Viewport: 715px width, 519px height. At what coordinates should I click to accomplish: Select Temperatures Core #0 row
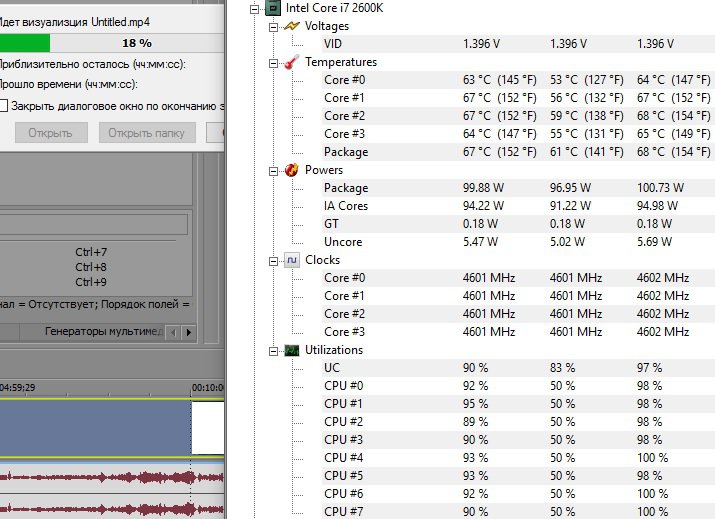519,80
